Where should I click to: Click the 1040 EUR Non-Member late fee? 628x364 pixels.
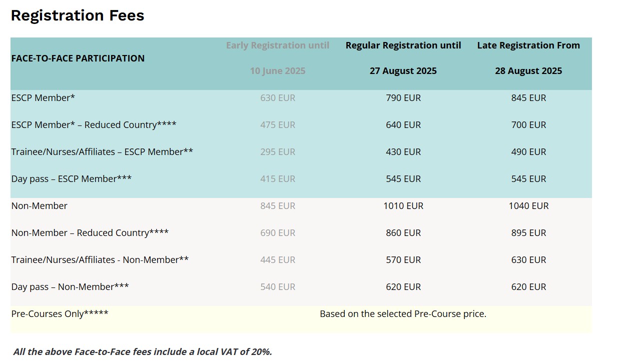coord(528,206)
